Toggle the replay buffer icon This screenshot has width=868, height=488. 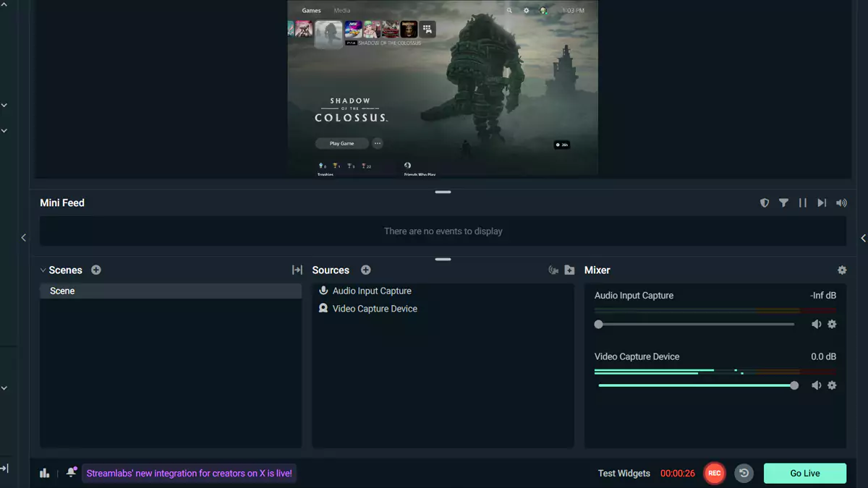click(744, 473)
